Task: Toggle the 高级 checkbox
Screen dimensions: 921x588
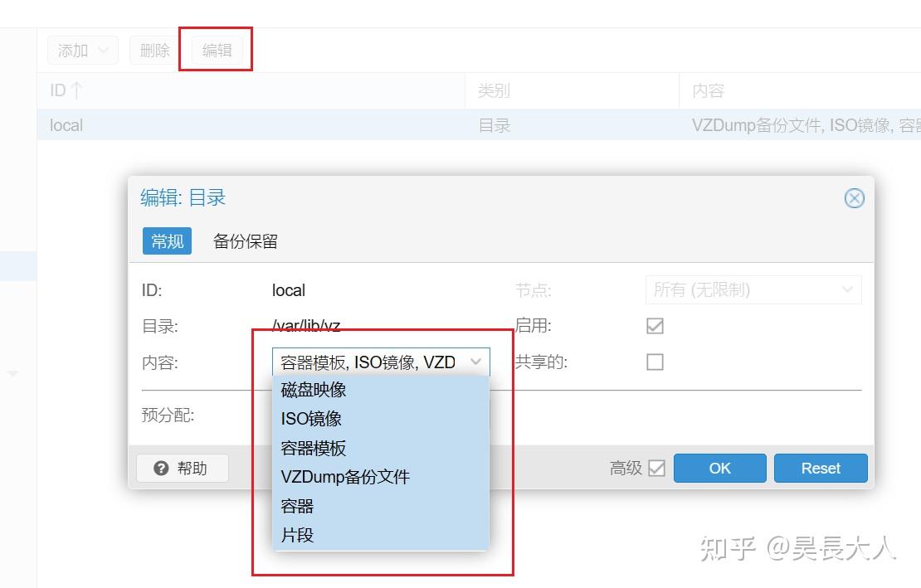Action: pos(656,468)
